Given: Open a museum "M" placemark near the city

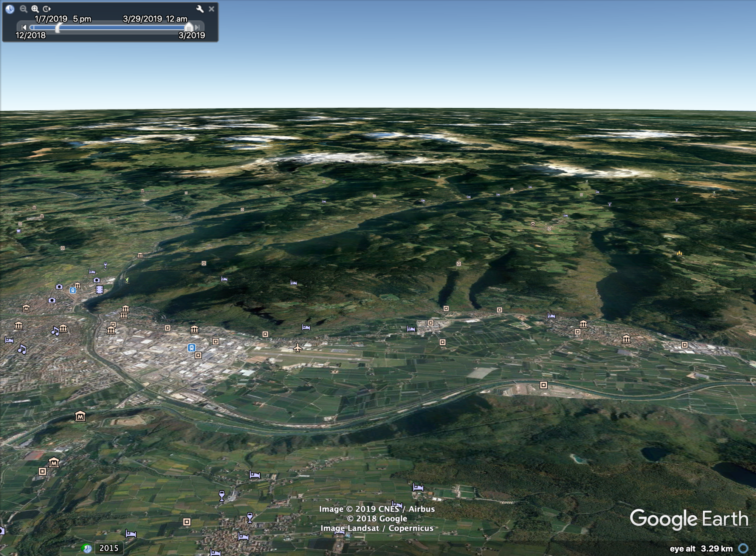Looking at the screenshot, I should click(26, 309).
